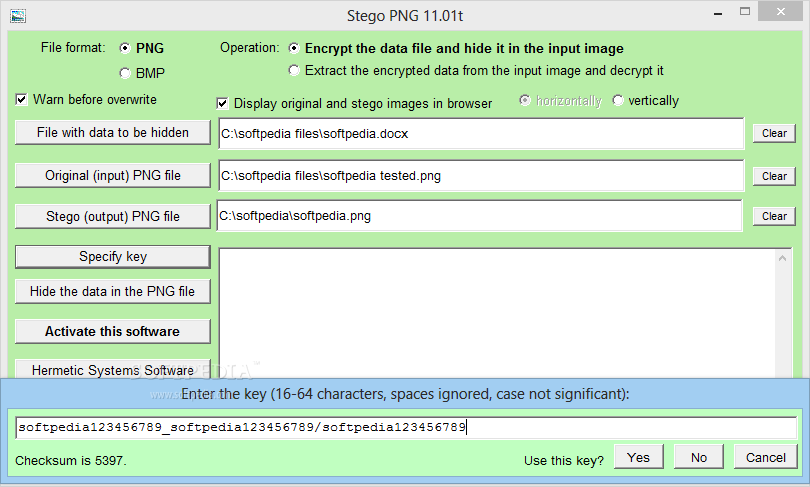Toggle Warn before overwrite checkbox

point(21,99)
